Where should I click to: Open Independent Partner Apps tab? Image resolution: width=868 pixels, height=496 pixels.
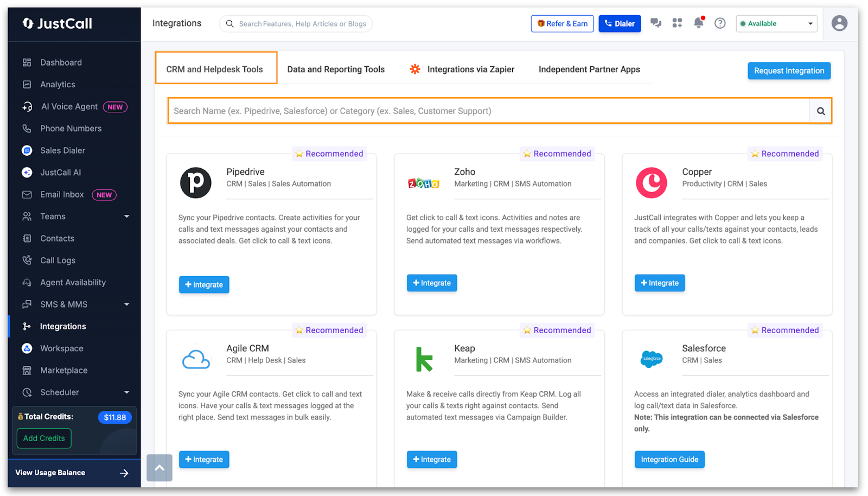(x=589, y=69)
